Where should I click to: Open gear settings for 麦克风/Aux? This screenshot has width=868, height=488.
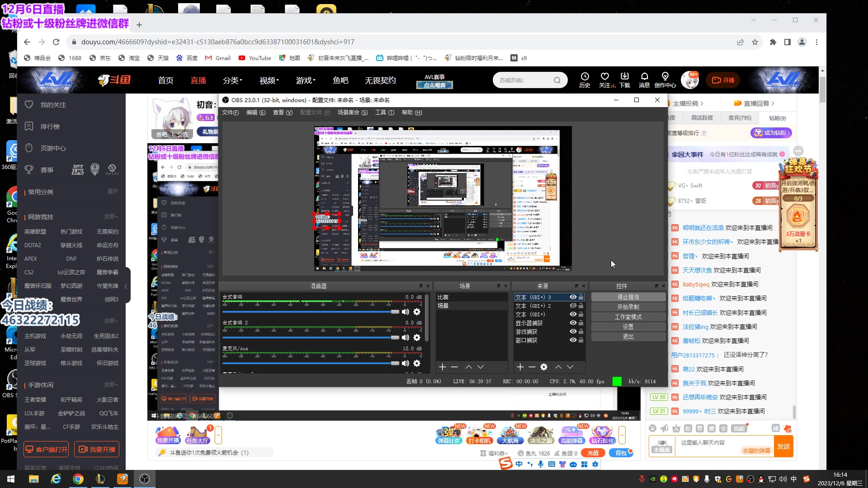(x=417, y=363)
